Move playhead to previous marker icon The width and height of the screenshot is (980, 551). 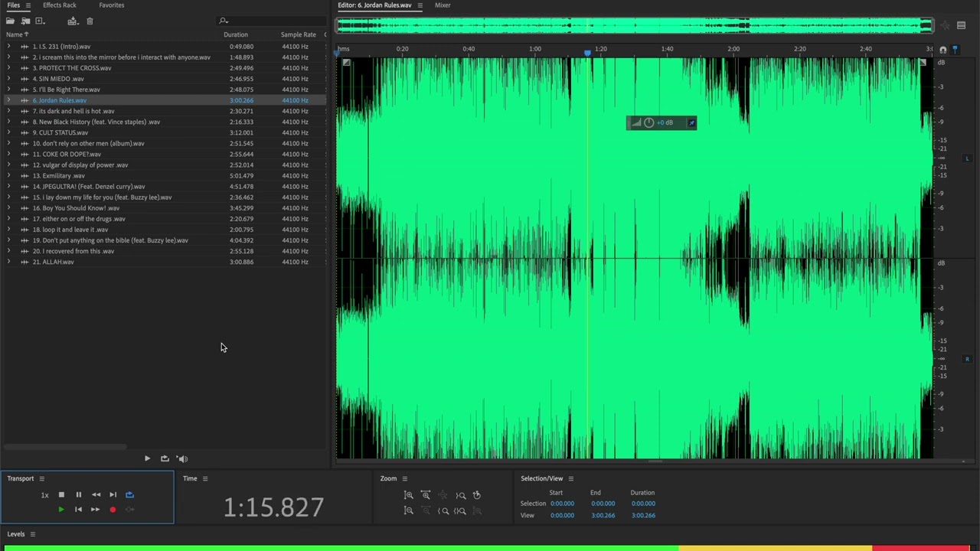pyautogui.click(x=78, y=510)
